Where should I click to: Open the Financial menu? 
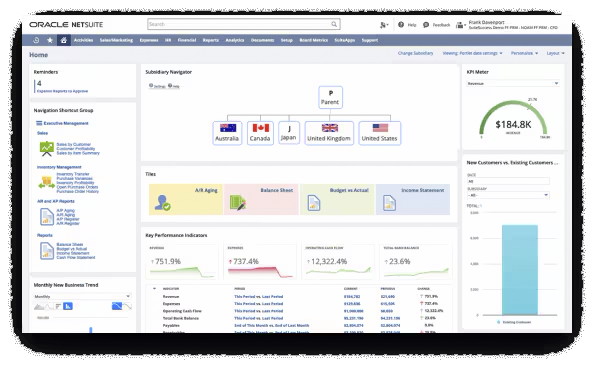[187, 40]
